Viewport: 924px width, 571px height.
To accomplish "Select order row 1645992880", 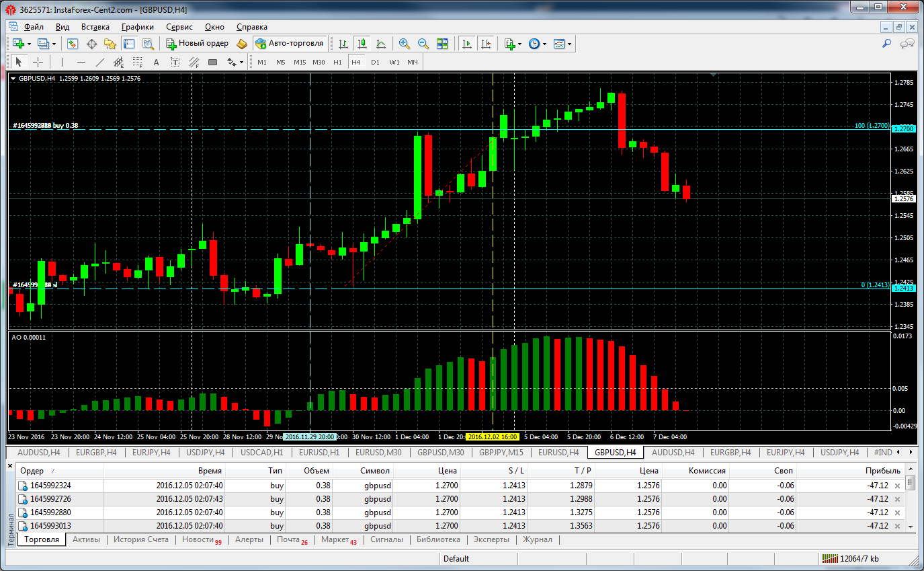I will coord(460,512).
